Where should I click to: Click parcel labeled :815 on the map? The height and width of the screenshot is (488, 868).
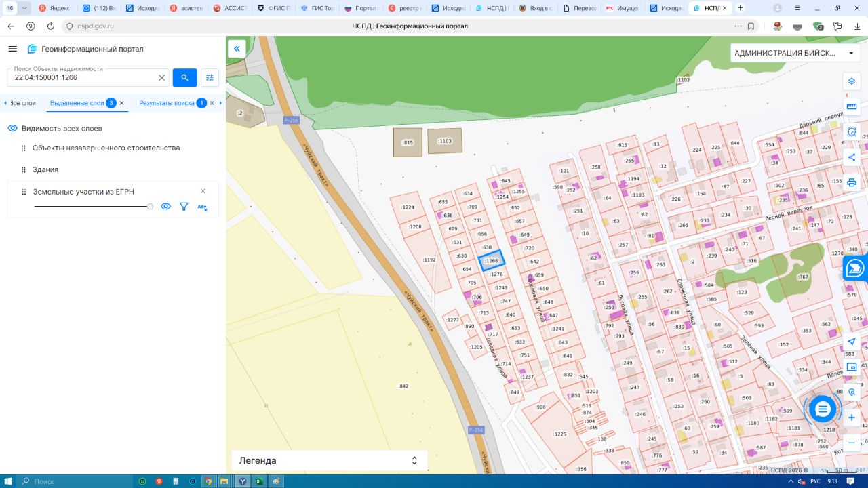(x=408, y=142)
